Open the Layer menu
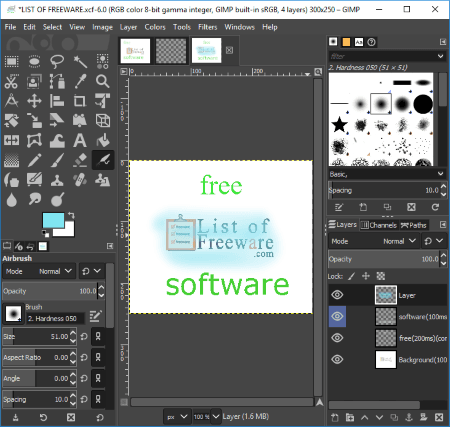The image size is (450, 427). pyautogui.click(x=128, y=27)
